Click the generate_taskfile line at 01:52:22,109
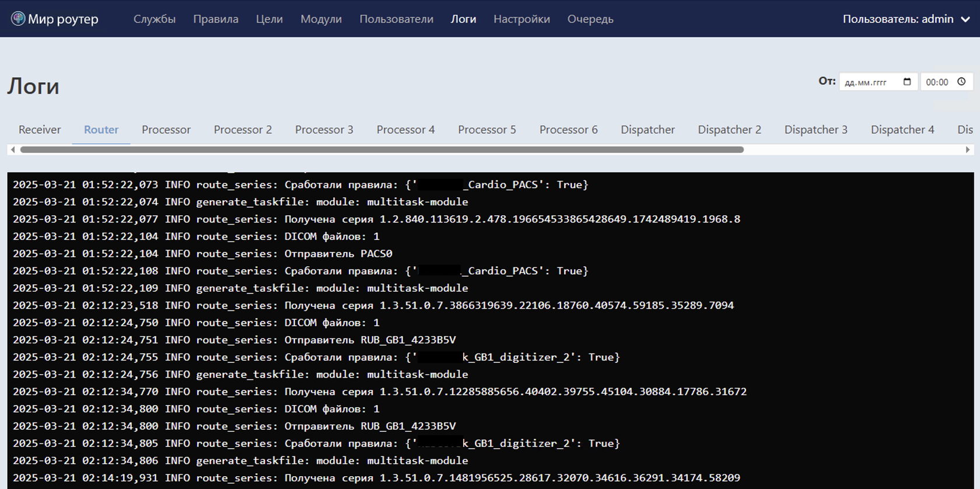This screenshot has width=980, height=489. click(240, 288)
